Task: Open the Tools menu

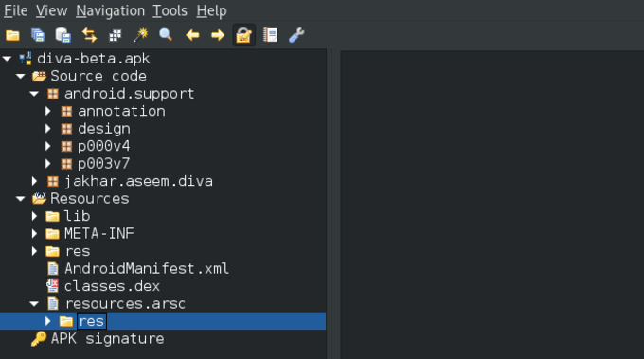Action: [x=170, y=10]
